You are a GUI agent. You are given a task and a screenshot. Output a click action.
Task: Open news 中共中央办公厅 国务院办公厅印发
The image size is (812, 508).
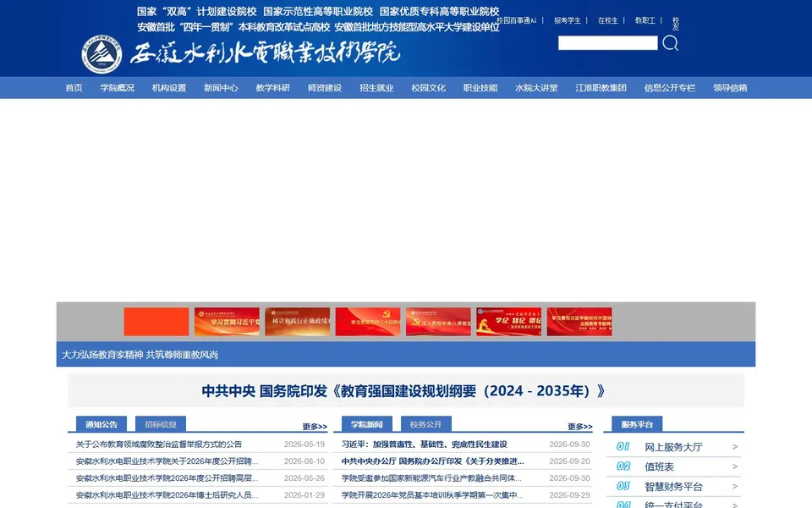(x=432, y=461)
